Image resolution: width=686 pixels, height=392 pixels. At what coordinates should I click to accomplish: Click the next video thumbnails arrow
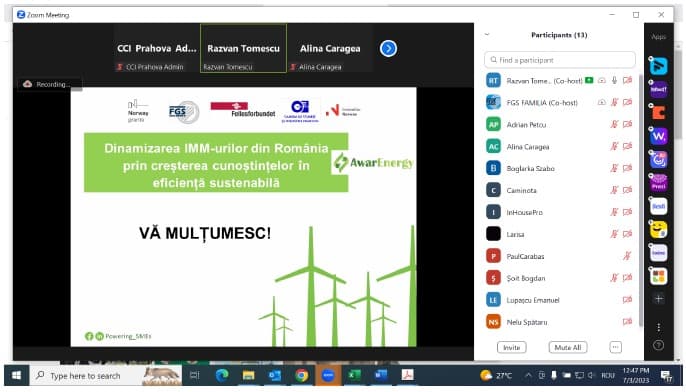click(388, 49)
